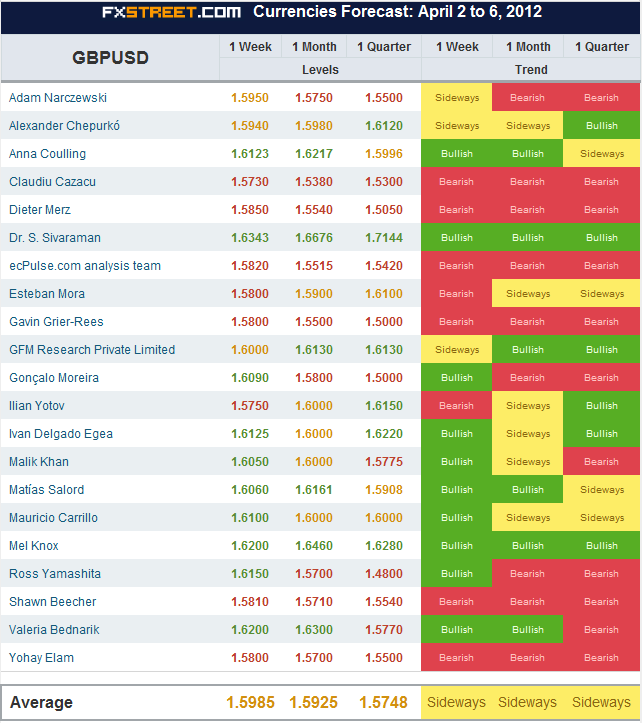Screen dimensions: 642x723
Task: Select Yohay Elam's name
Action: click(41, 658)
